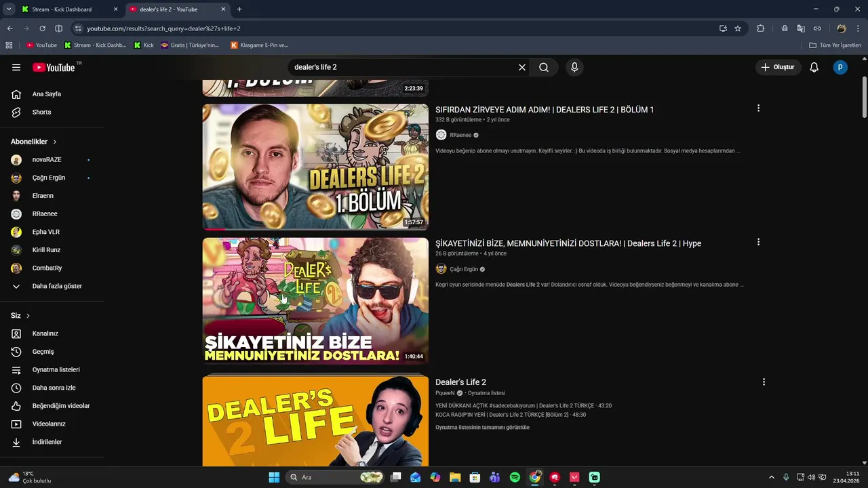868x488 pixels.
Task: Click the address bar URL
Action: click(163, 28)
